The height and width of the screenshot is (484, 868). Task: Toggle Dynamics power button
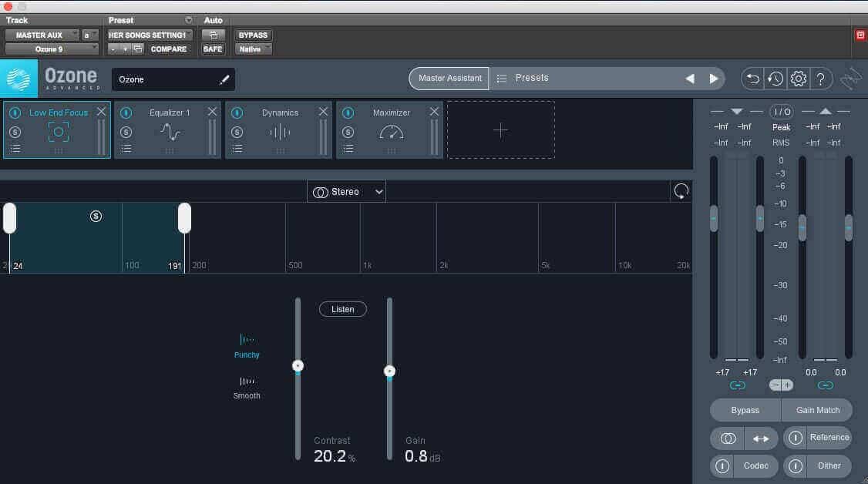(x=237, y=113)
